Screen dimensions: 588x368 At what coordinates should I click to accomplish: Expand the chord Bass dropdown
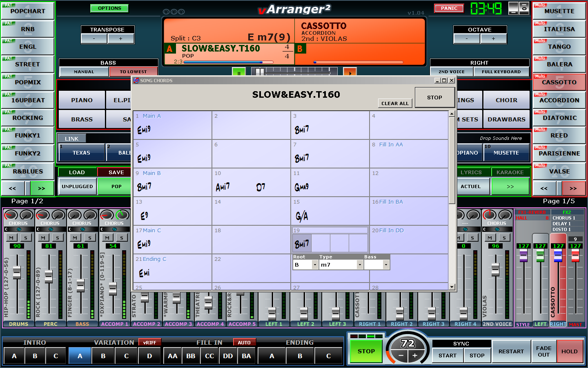(386, 265)
